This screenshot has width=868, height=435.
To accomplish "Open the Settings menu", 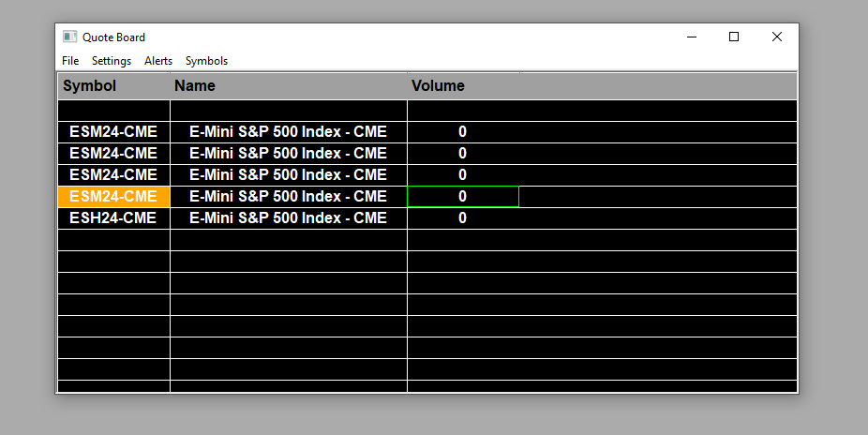I will tap(112, 61).
